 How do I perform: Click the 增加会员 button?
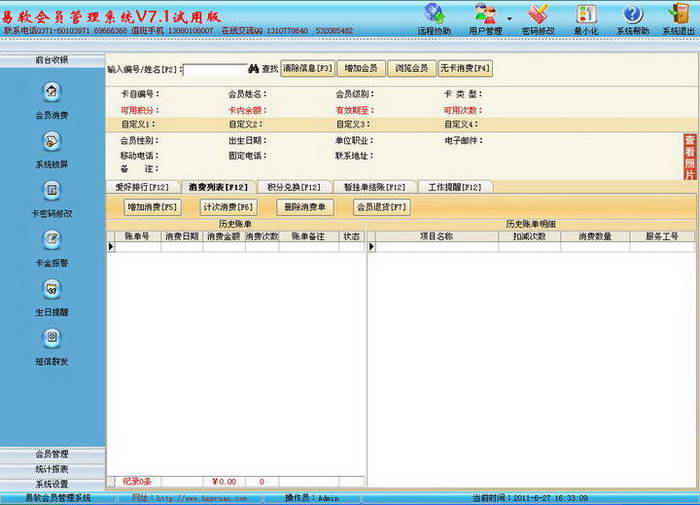361,68
